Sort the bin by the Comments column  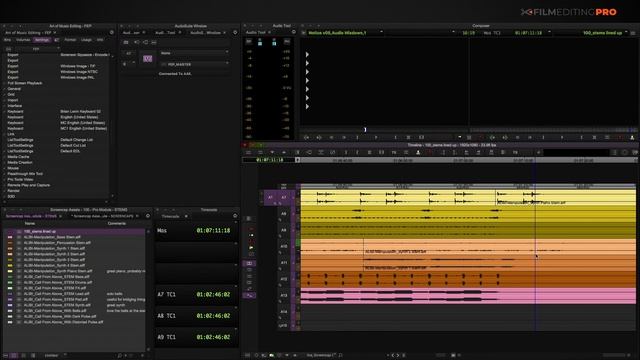pos(117,224)
